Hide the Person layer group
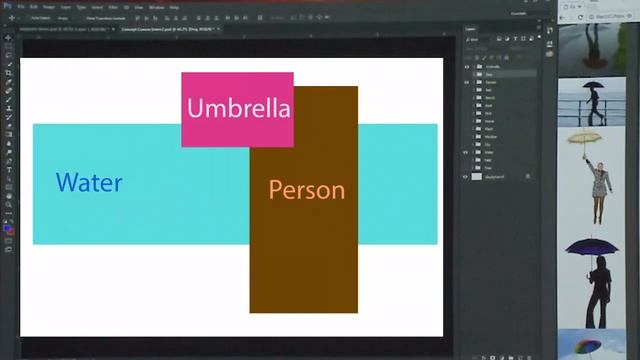Image resolution: width=640 pixels, height=360 pixels. pos(467,82)
